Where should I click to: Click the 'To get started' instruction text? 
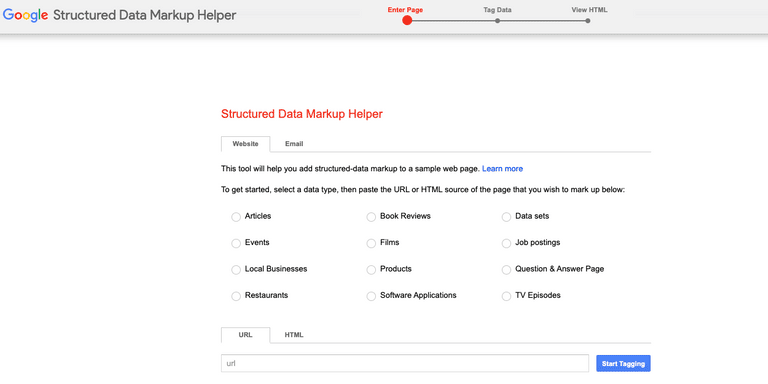point(423,190)
